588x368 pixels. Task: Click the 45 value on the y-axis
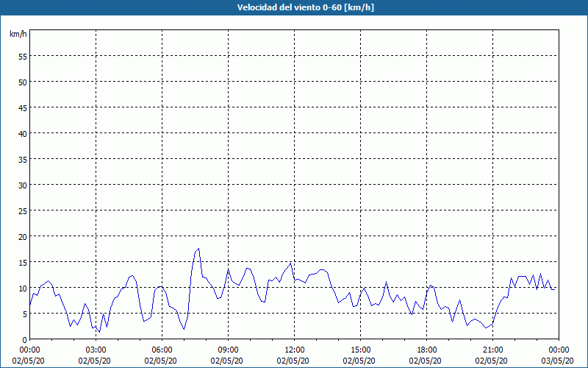click(23, 107)
